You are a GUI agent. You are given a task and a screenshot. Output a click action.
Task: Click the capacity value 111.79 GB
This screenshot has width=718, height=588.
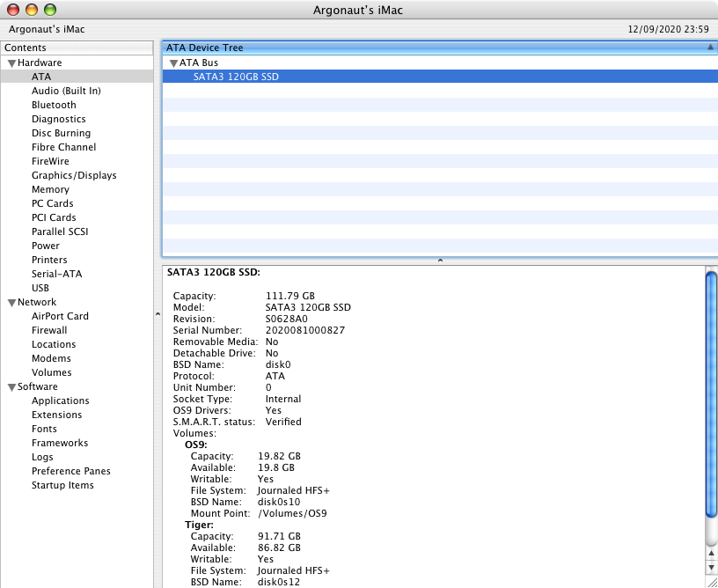(289, 296)
